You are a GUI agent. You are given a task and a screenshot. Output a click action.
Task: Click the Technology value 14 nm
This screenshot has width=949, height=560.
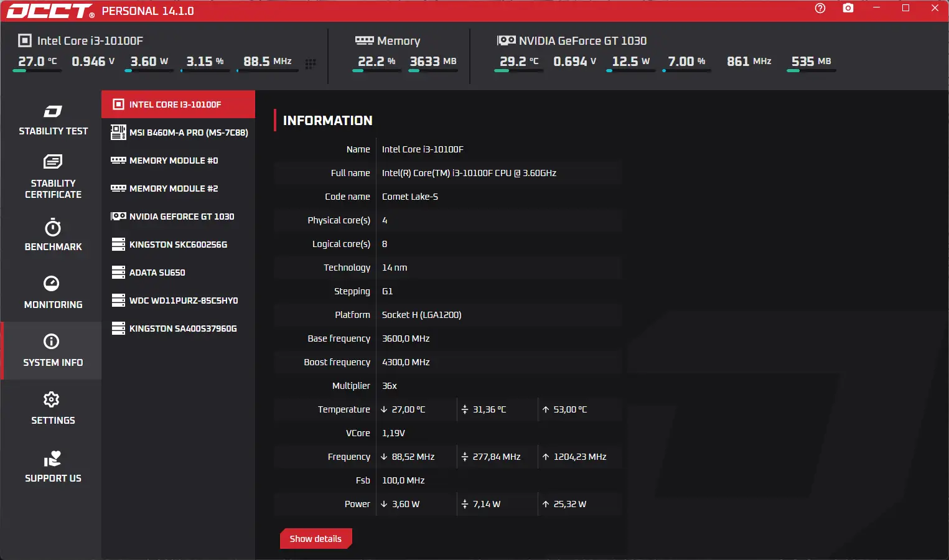click(395, 268)
